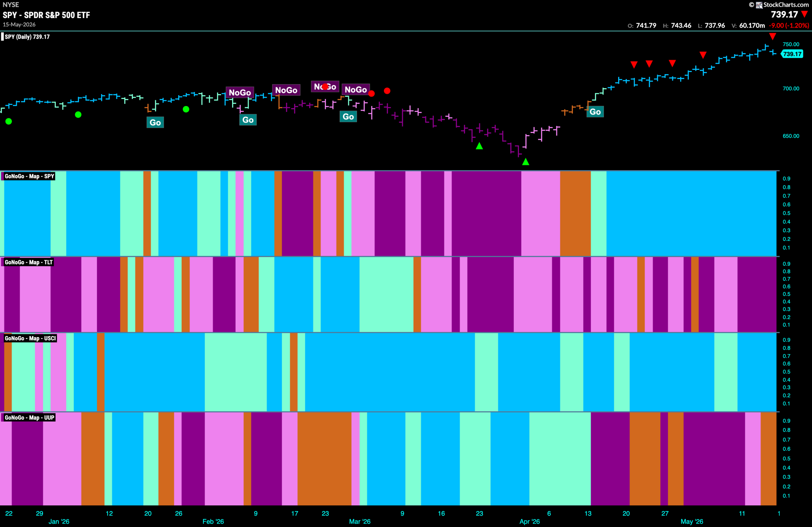Image resolution: width=812 pixels, height=527 pixels.
Task: Click the SPY - SPDR S&P 500 ETF title
Action: tap(46, 15)
